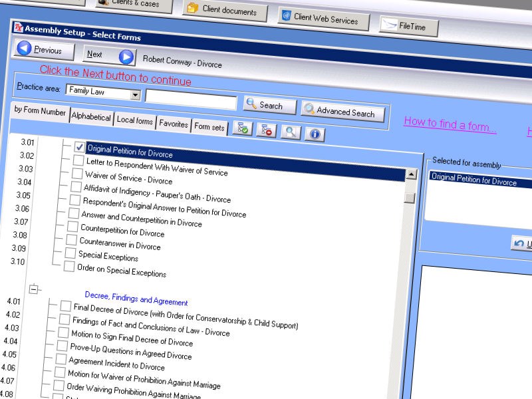The image size is (532, 399).
Task: Check Counteranswer in Divorce box
Action: pos(71,239)
